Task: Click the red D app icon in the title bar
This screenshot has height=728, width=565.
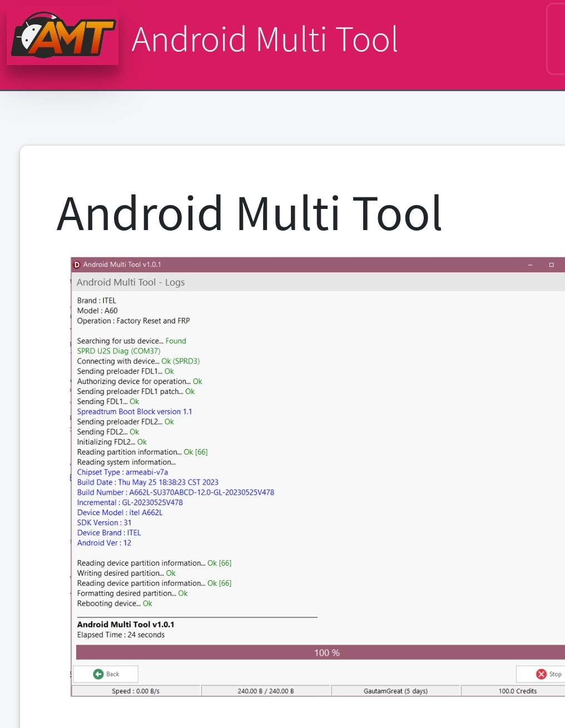Action: [77, 265]
